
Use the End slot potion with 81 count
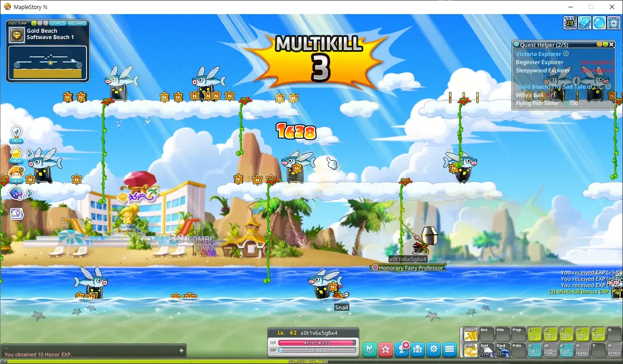(502, 350)
